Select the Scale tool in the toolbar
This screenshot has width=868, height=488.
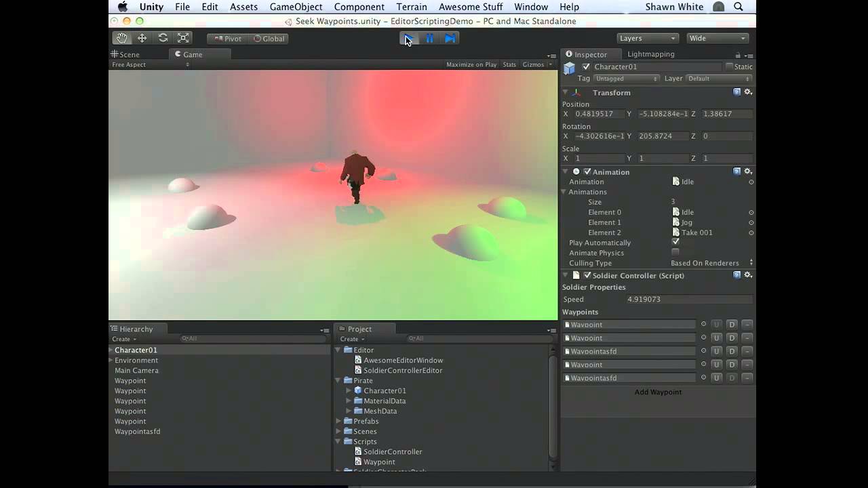click(x=183, y=38)
